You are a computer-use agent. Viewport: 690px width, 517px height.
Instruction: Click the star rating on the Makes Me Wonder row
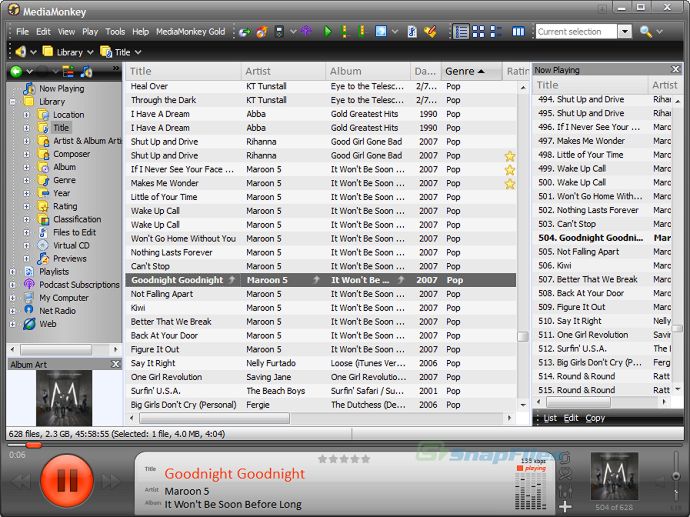(x=510, y=183)
